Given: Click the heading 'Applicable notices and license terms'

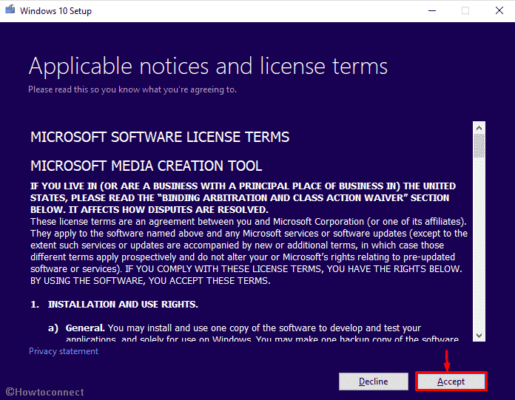Looking at the screenshot, I should (x=208, y=66).
